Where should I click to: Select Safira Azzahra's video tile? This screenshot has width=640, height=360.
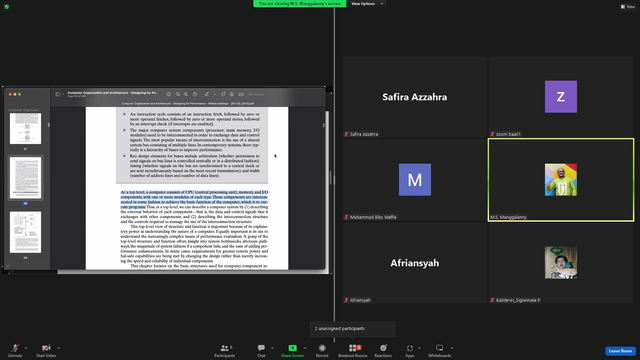click(x=415, y=97)
